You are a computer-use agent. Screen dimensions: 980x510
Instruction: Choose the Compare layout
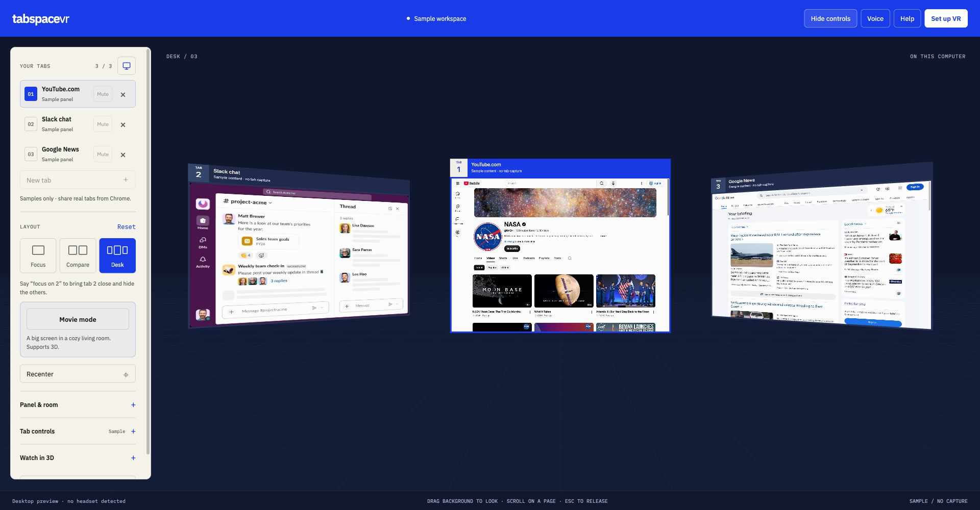point(78,256)
